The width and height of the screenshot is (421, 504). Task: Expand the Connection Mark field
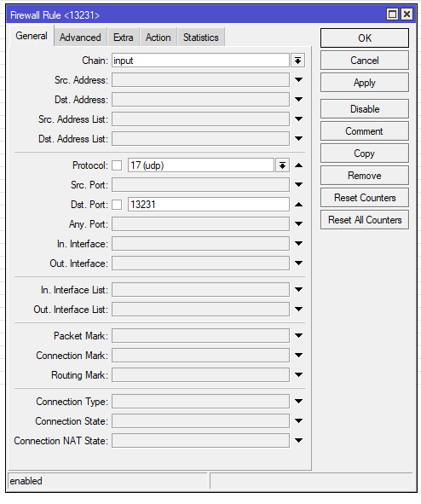[298, 355]
